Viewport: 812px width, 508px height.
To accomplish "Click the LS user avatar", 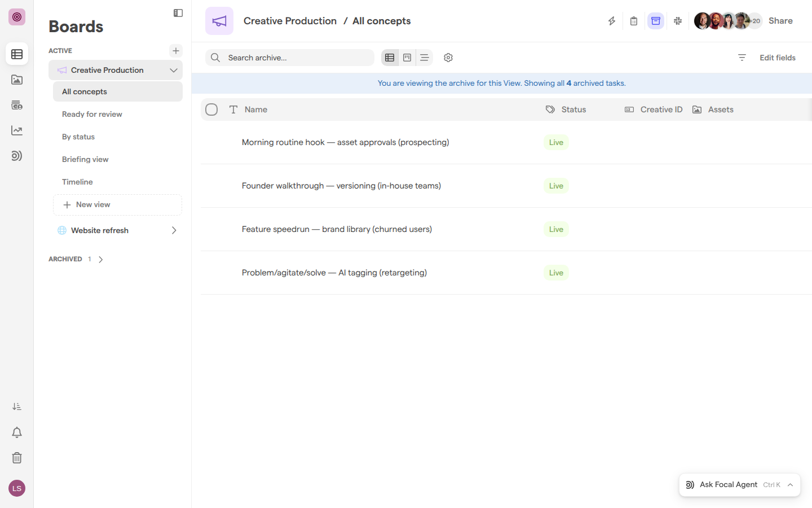I will 17,488.
